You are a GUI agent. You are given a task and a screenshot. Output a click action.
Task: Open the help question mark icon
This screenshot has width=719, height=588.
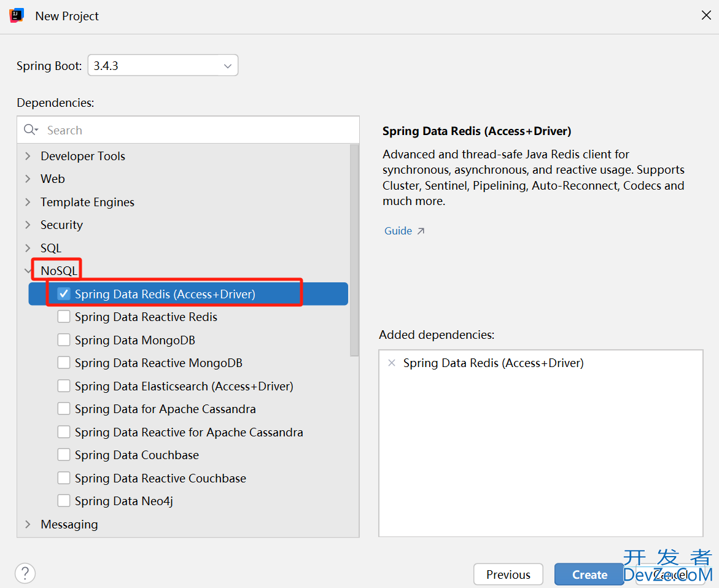(x=25, y=573)
